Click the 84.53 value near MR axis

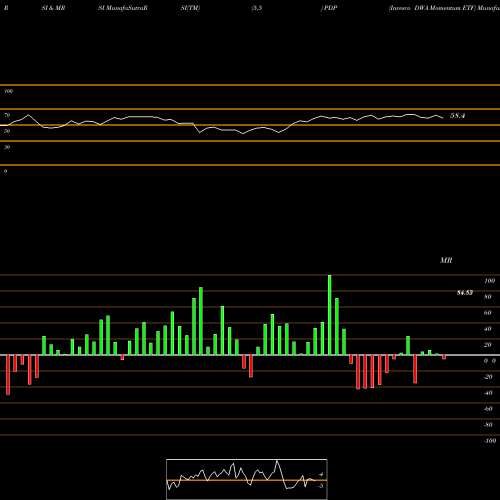click(465, 293)
